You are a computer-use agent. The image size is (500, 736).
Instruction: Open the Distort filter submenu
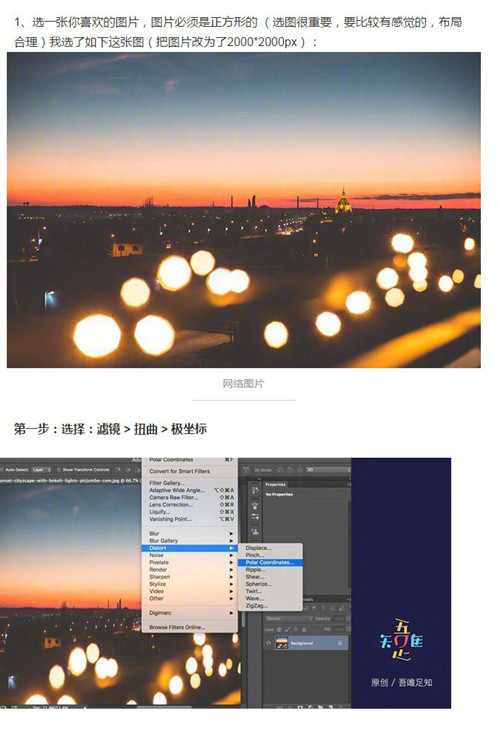click(188, 548)
